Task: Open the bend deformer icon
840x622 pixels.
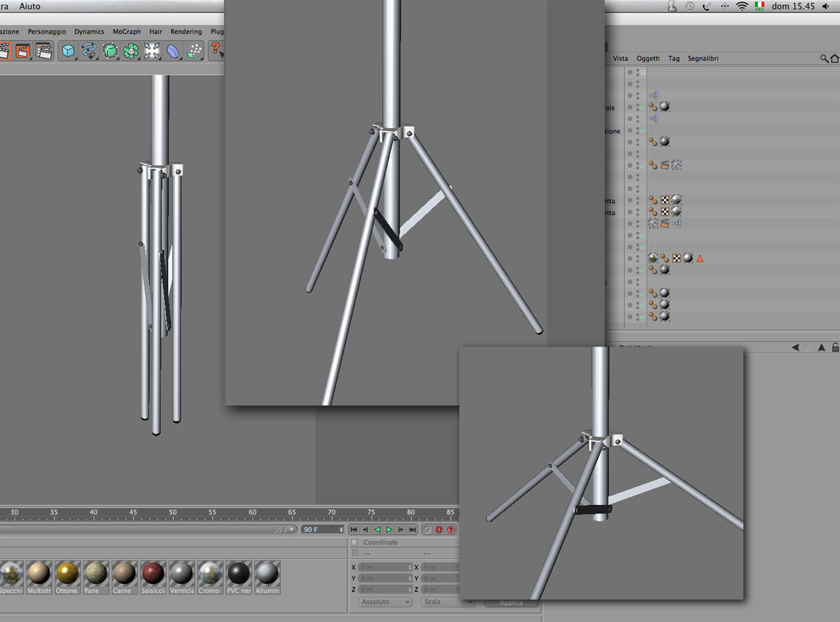Action: (173, 50)
